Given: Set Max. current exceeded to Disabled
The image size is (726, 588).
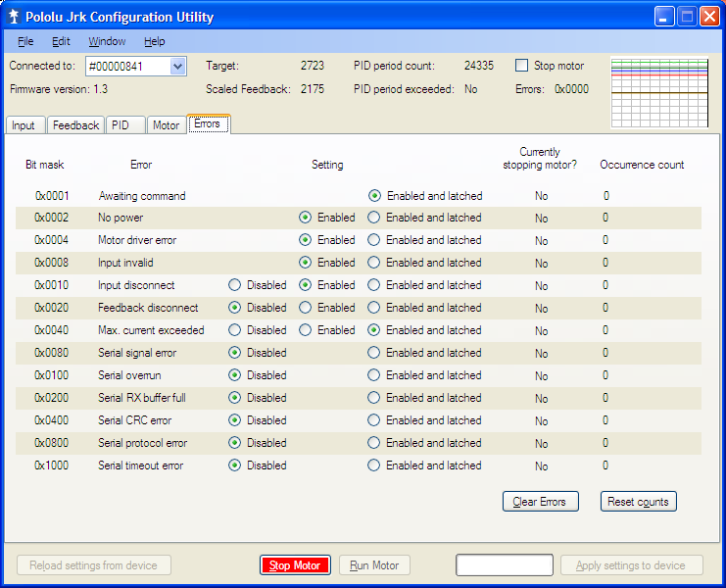Looking at the screenshot, I should coord(235,330).
